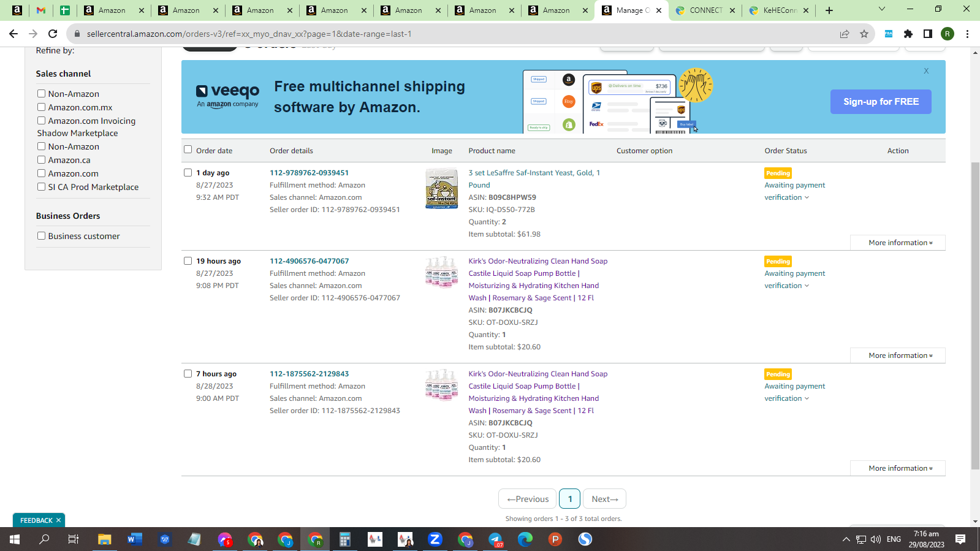This screenshot has height=551, width=980.
Task: Switch to the Gmail pinned tab
Action: [41, 10]
